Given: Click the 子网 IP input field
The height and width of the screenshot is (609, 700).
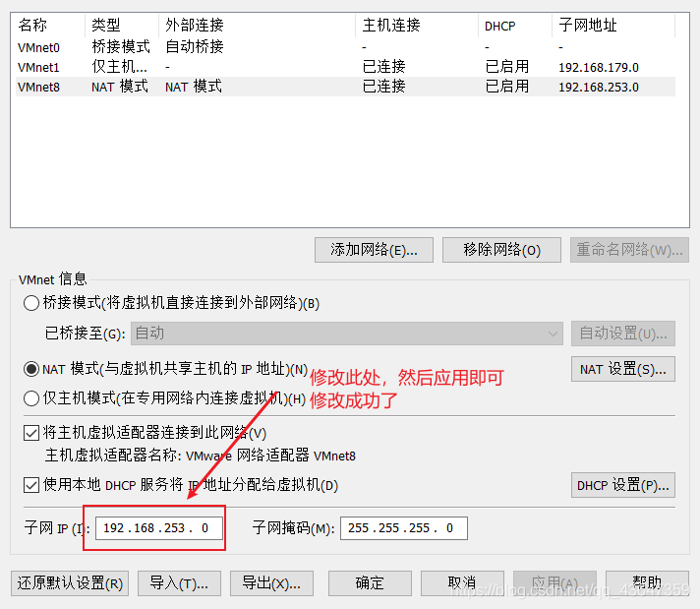Looking at the screenshot, I should click(159, 528).
